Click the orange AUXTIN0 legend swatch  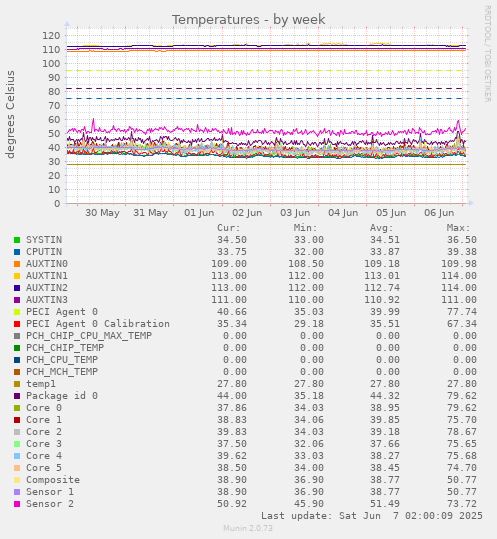[17, 264]
